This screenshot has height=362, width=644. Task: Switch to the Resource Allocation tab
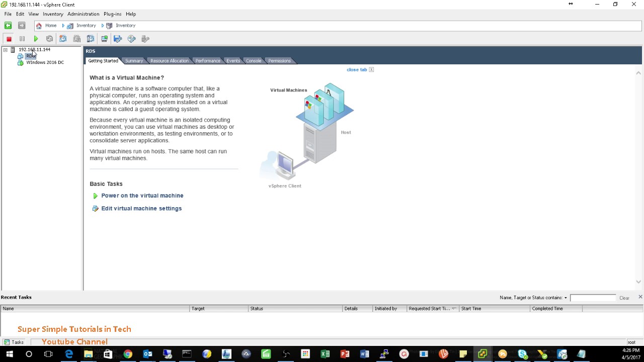[x=169, y=61]
